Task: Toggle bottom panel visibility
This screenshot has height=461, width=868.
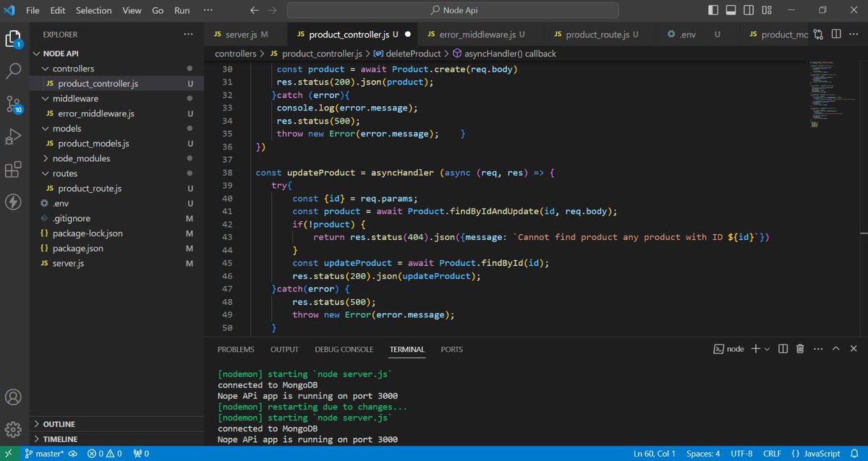Action: tap(732, 10)
